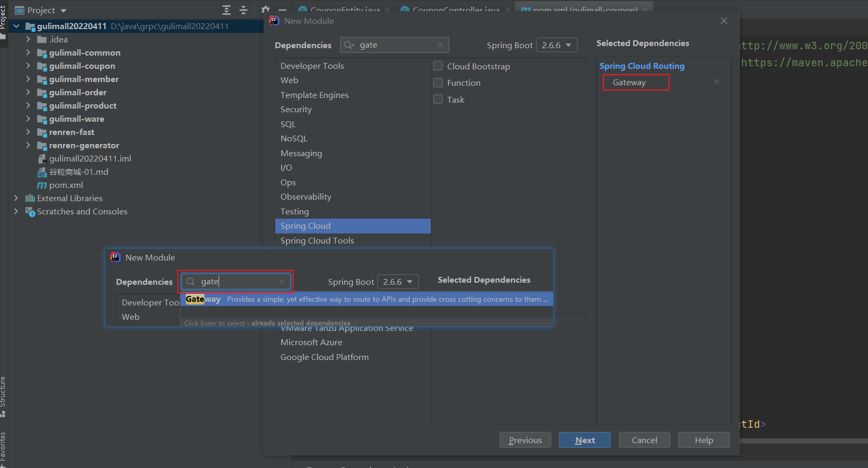Hide the Project panel with minus icon
Viewport: 868px width, 468px height.
[x=283, y=10]
